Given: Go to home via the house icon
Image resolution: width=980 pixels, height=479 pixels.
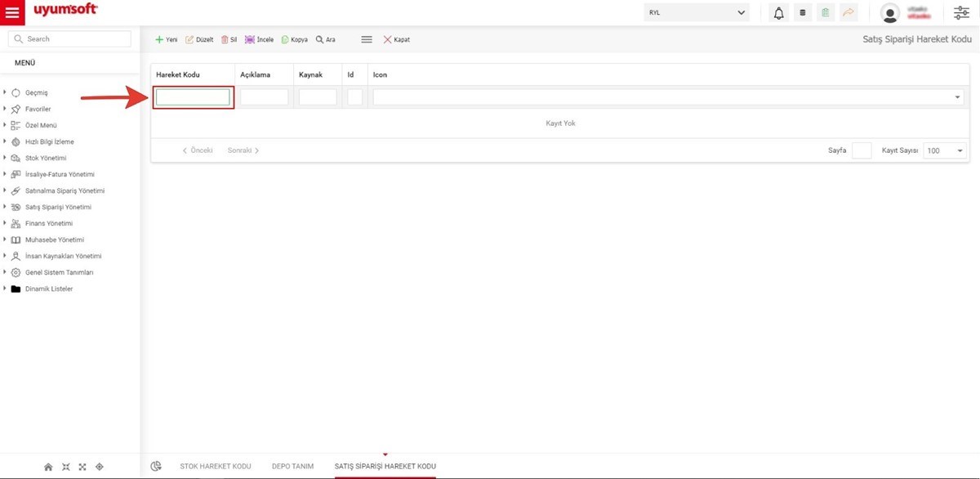Looking at the screenshot, I should tap(48, 467).
